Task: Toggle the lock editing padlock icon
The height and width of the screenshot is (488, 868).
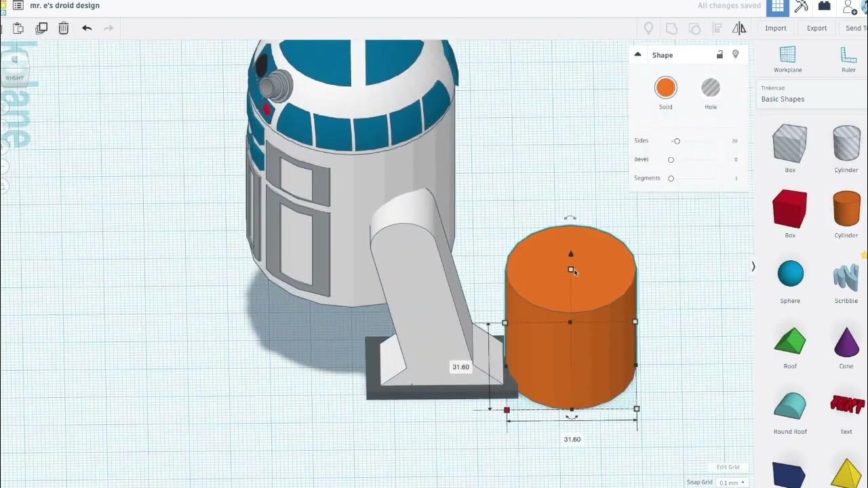Action: [719, 54]
